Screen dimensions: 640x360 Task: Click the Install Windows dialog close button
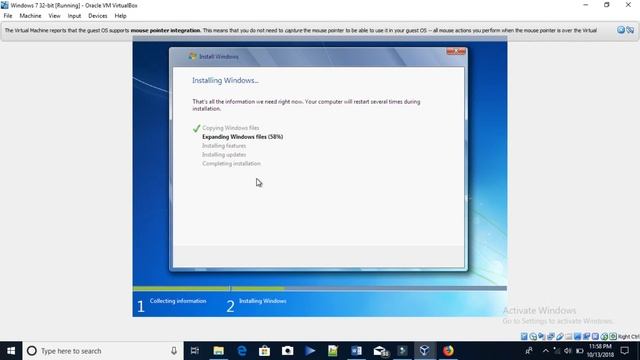(x=456, y=51)
